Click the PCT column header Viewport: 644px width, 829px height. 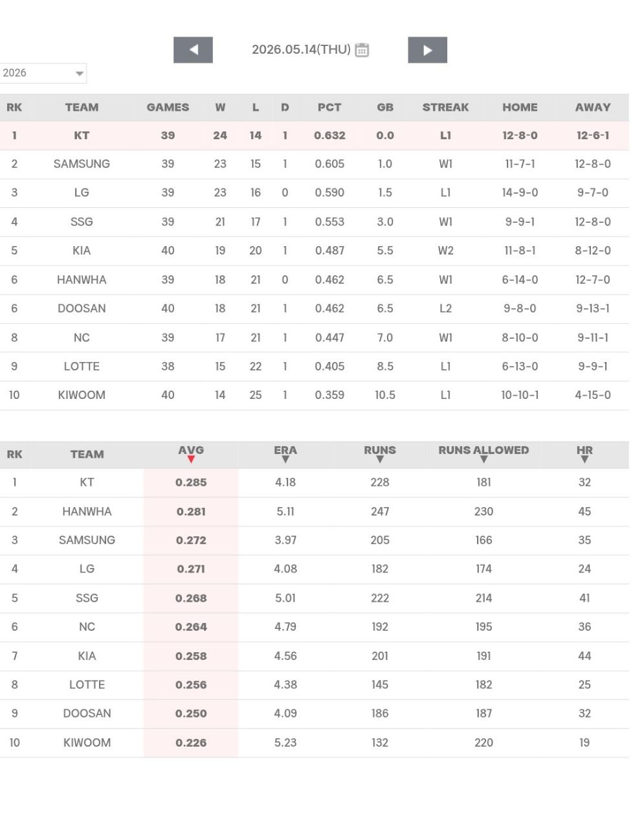coord(329,108)
